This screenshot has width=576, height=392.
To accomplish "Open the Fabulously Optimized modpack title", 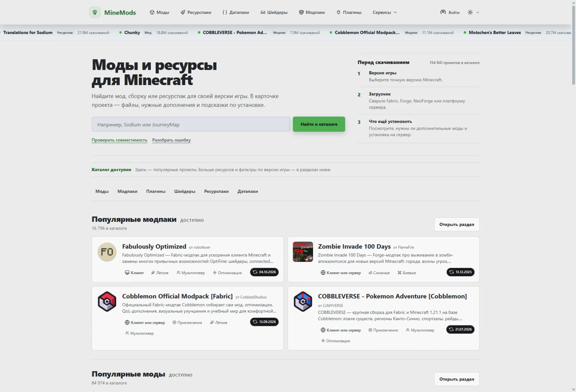I will pyautogui.click(x=154, y=247).
